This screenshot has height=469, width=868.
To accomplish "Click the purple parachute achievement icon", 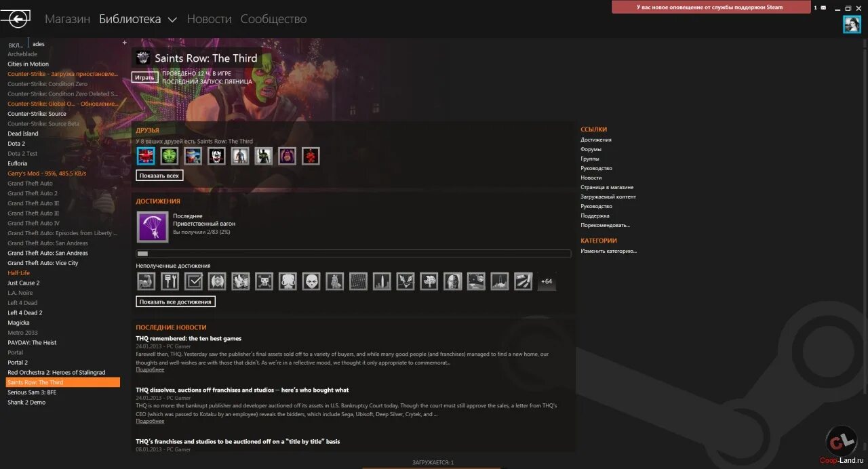I will 153,227.
